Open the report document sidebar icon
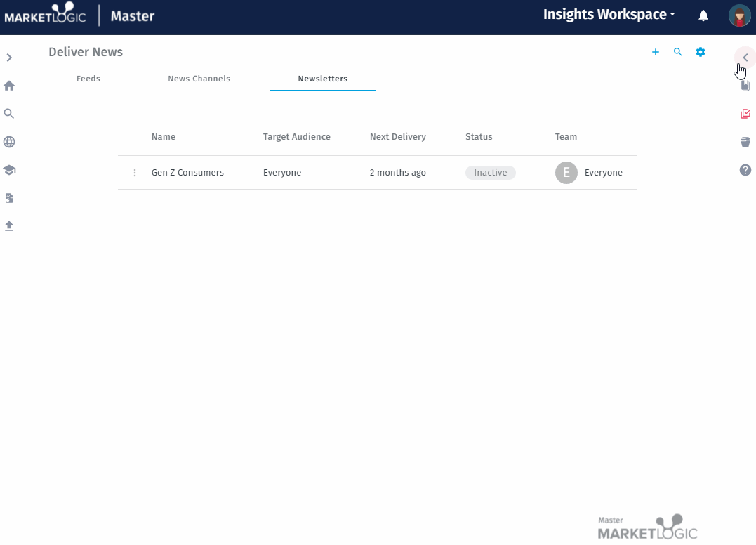756x545 pixels. [9, 198]
